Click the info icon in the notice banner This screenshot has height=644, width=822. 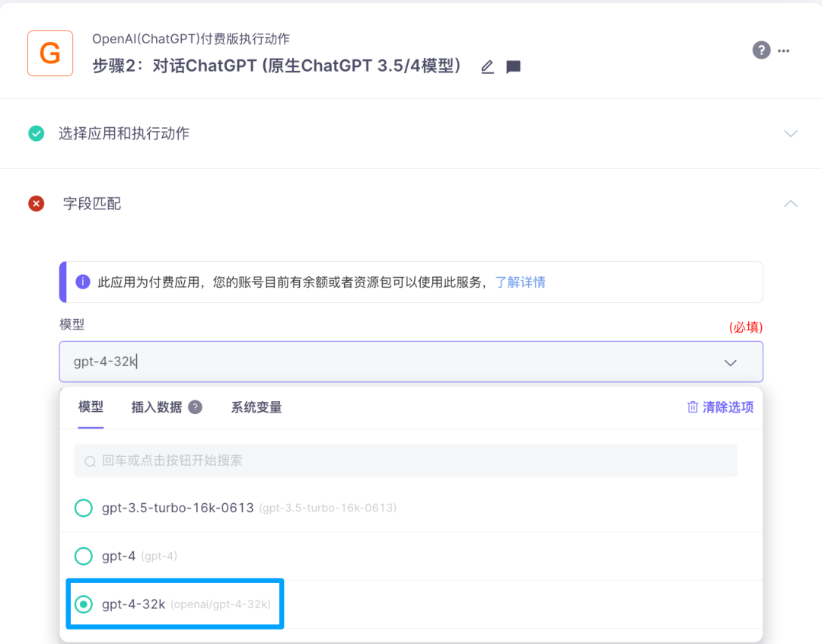(83, 282)
